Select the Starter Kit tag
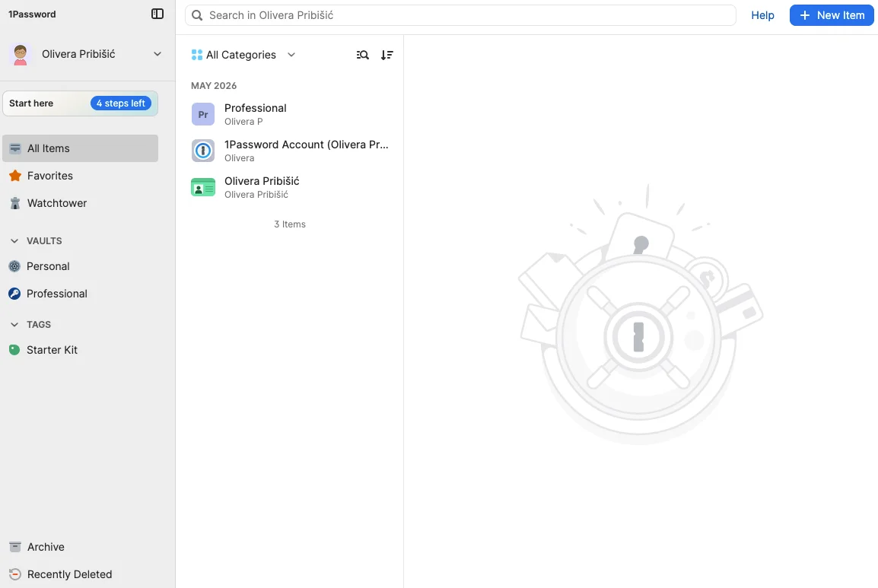This screenshot has width=878, height=588. coord(80,350)
